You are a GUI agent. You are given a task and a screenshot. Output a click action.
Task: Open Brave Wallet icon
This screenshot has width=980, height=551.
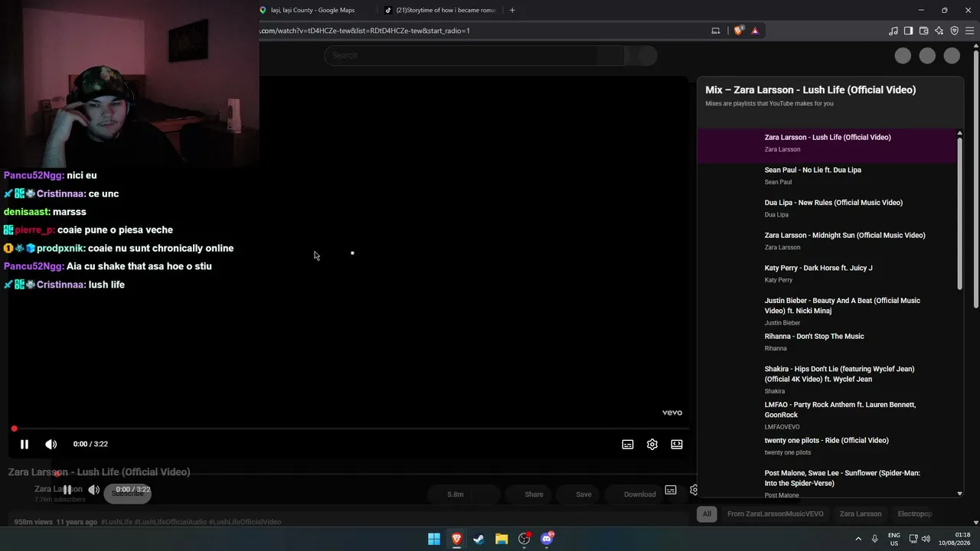tap(924, 31)
